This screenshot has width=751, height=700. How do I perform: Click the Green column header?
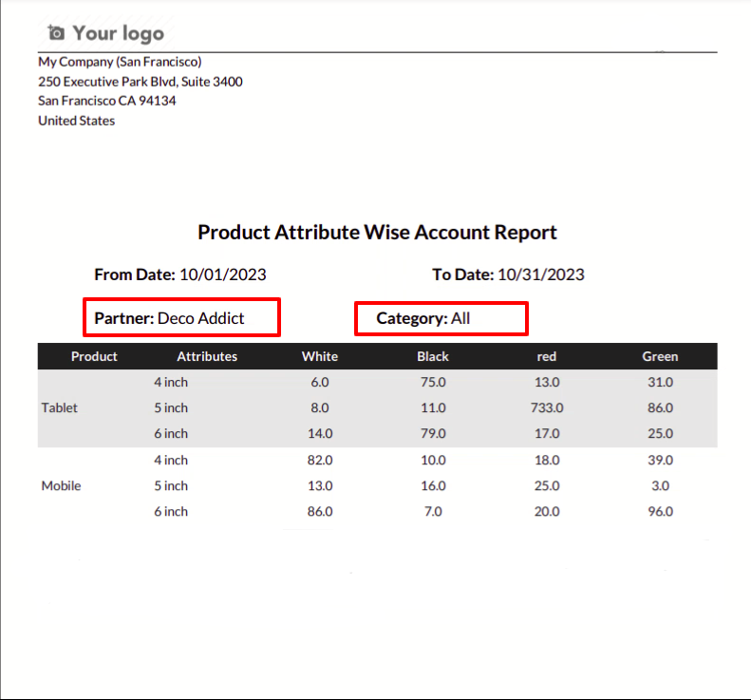tap(660, 356)
